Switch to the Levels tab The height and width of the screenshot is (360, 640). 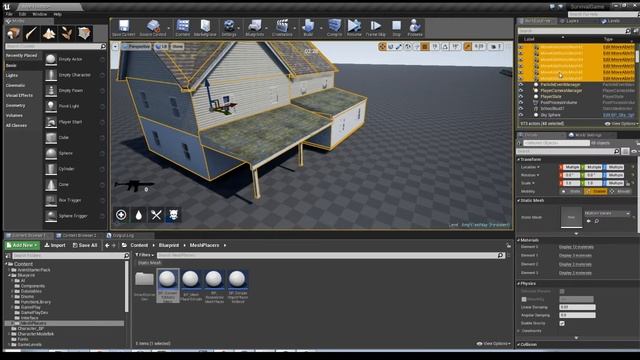[x=610, y=21]
